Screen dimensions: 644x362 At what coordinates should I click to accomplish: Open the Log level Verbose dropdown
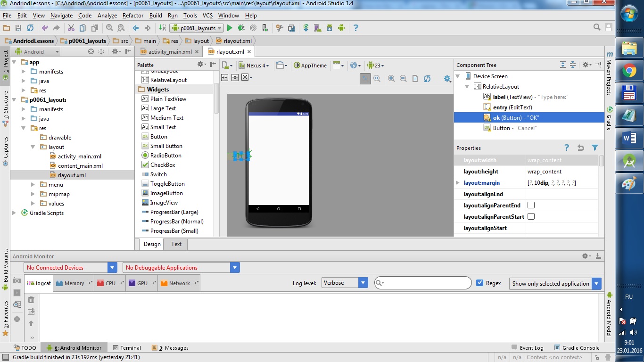(x=344, y=283)
